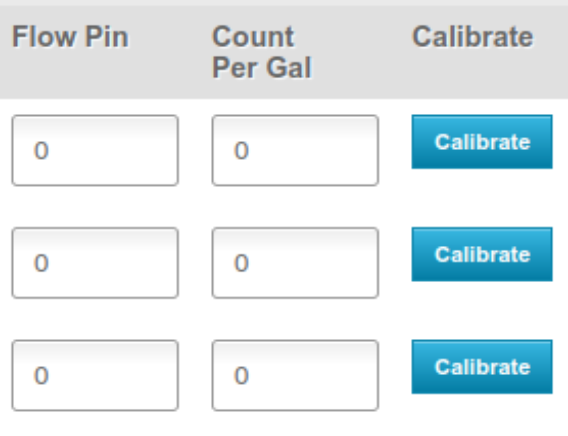
Task: Start calibration for the bottom flow sensor
Action: 482,367
